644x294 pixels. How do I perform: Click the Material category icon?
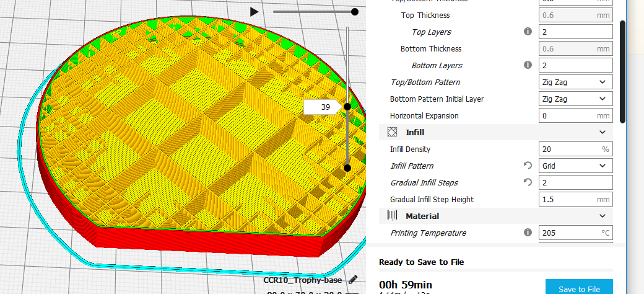392,216
